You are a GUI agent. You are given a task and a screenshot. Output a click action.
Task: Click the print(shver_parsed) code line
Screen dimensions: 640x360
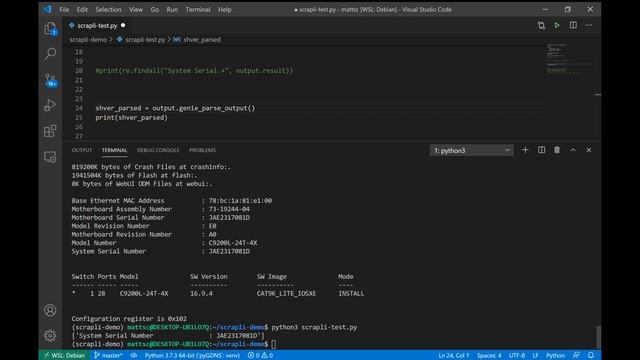pos(131,118)
